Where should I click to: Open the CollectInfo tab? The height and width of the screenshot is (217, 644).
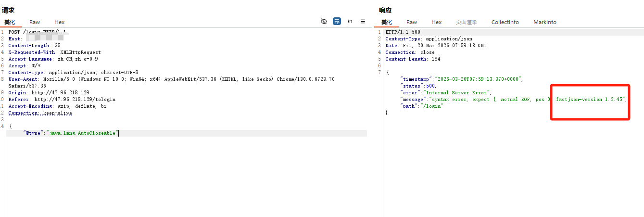tap(505, 22)
